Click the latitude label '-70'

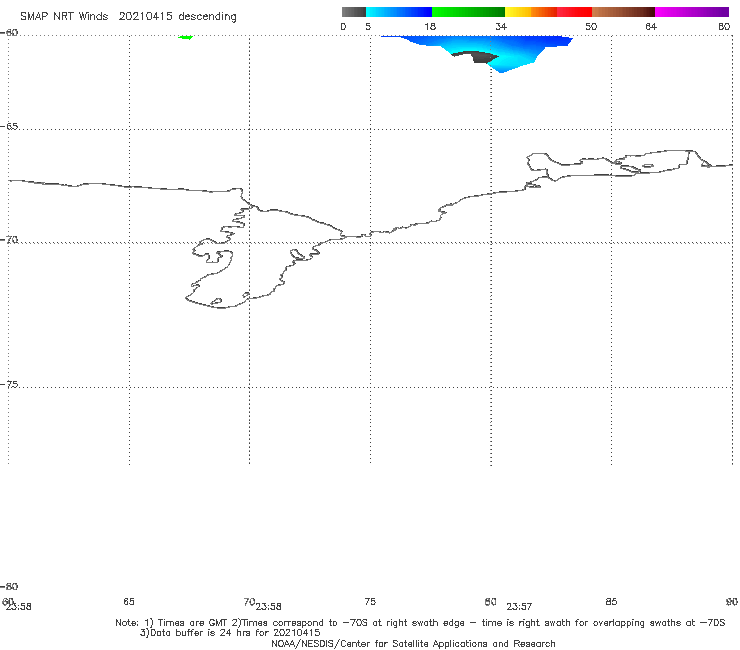[9, 240]
